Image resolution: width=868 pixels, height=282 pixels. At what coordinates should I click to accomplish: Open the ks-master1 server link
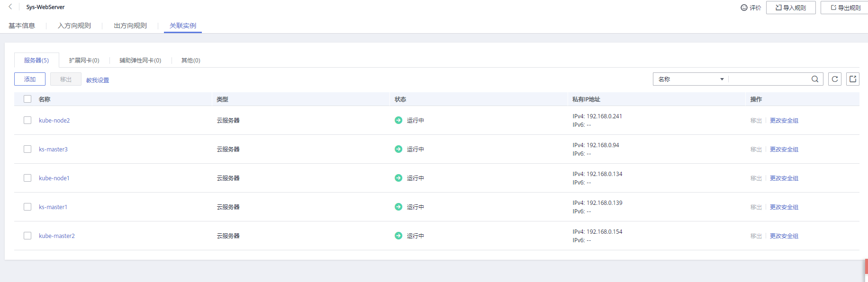[53, 207]
